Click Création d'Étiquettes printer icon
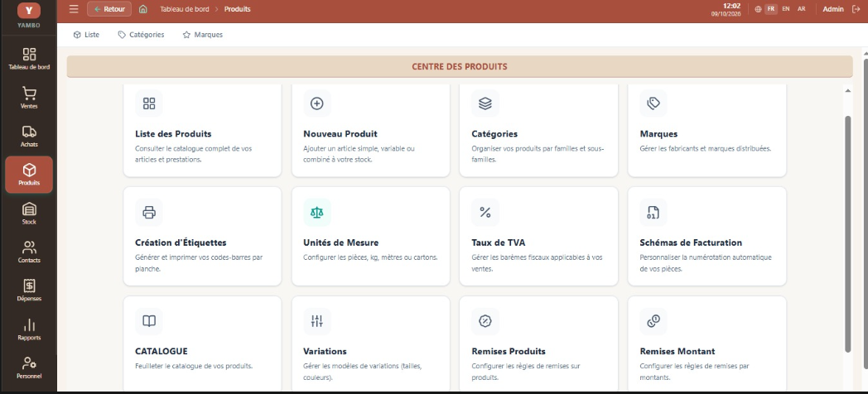This screenshot has width=868, height=394. click(x=149, y=213)
